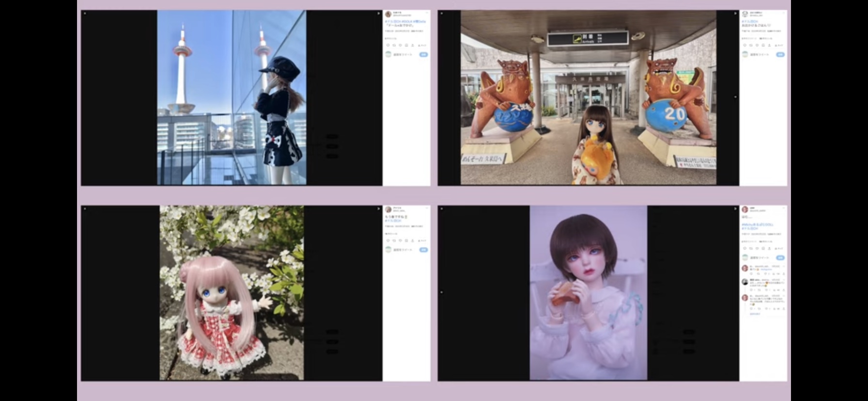
Task: Go to previous image in bread-eating doll viewer
Action: (442, 292)
